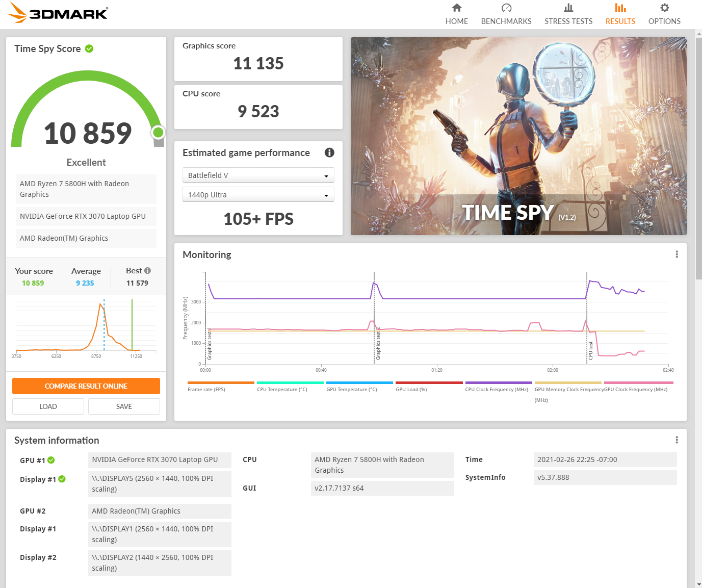Screen dimensions: 702x588
Task: Click the Average score 9 235
Action: [85, 283]
